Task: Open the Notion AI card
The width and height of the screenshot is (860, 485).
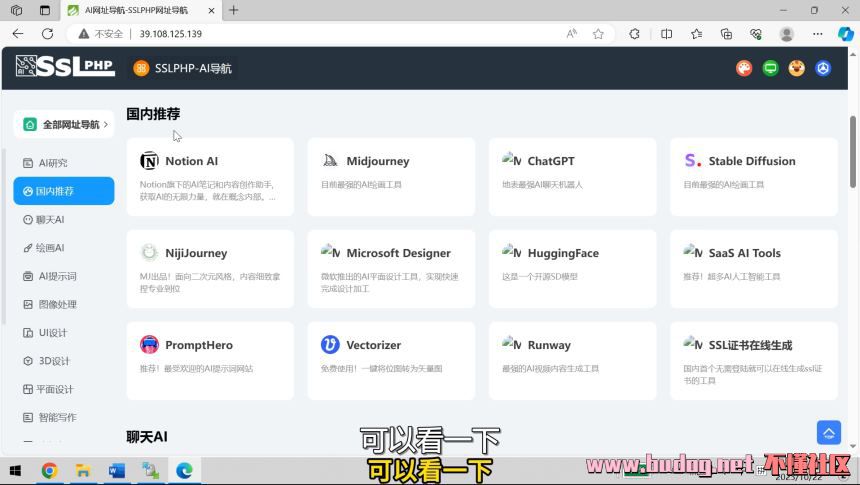Action: [210, 176]
